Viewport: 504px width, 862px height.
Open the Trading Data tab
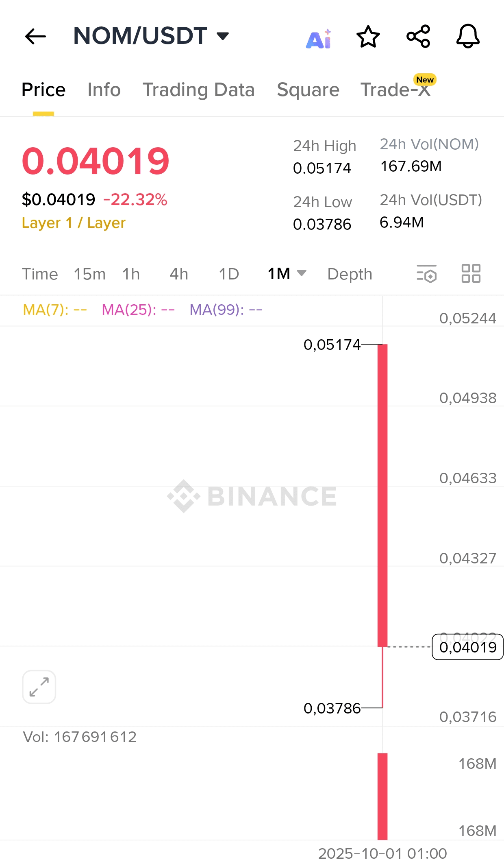click(x=198, y=89)
